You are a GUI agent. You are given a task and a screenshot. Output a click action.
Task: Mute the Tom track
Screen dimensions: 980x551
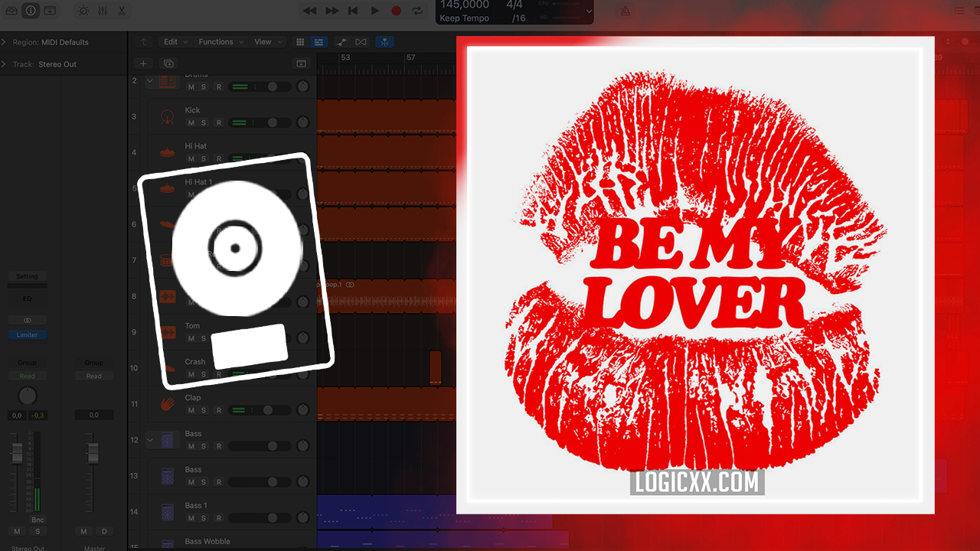tap(191, 338)
